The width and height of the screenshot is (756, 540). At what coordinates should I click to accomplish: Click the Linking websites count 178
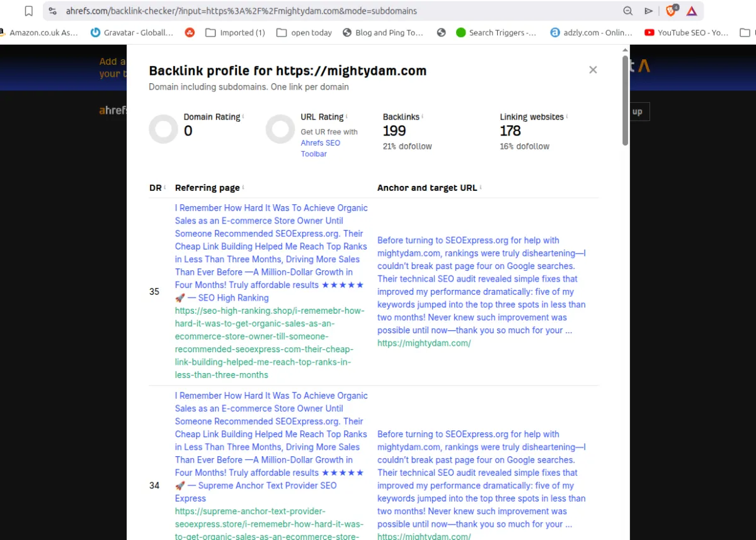pos(510,131)
